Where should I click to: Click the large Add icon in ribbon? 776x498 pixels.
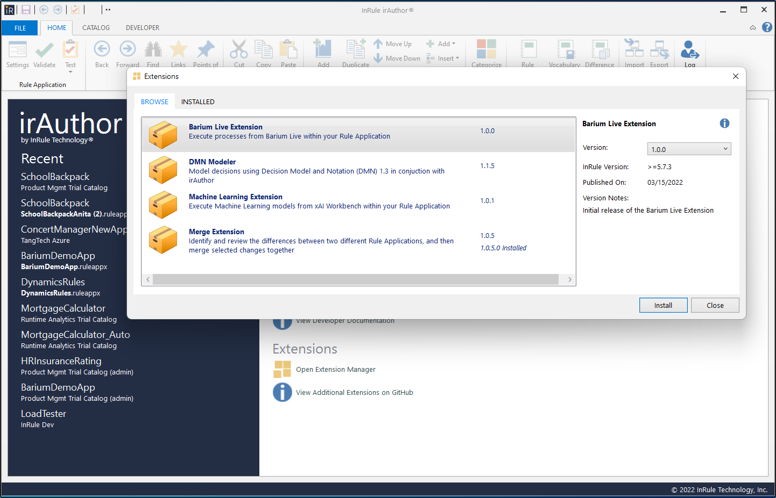click(323, 49)
